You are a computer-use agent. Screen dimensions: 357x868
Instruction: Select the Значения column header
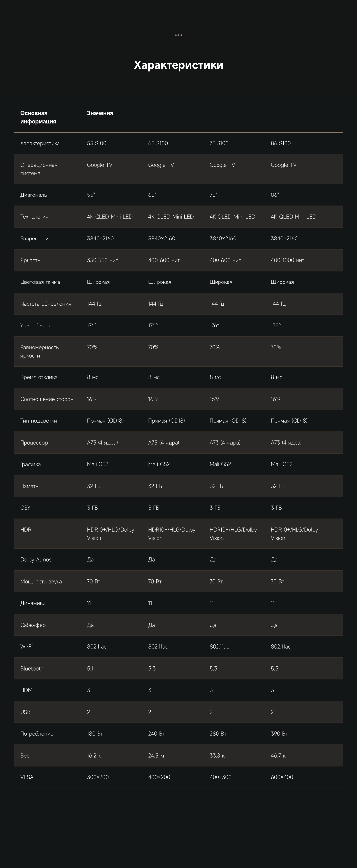tap(100, 113)
